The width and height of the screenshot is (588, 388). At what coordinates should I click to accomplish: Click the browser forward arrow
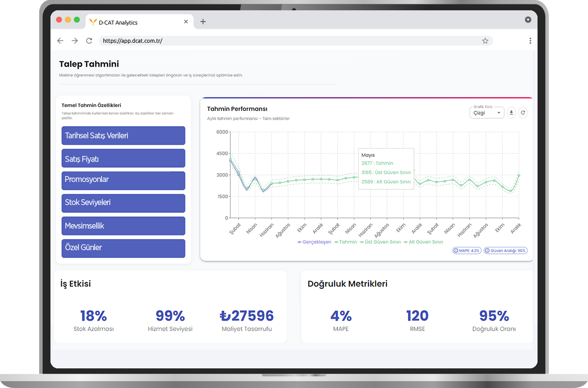tap(74, 41)
